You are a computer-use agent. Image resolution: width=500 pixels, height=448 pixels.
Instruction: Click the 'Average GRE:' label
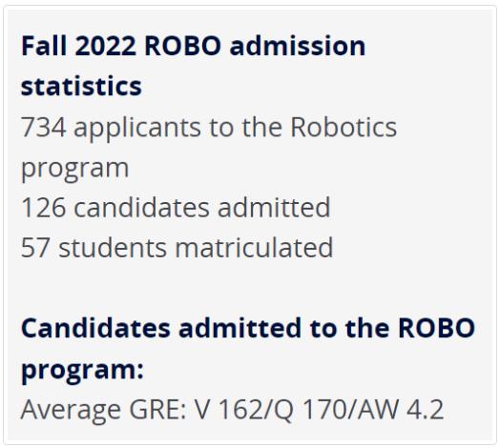click(104, 411)
